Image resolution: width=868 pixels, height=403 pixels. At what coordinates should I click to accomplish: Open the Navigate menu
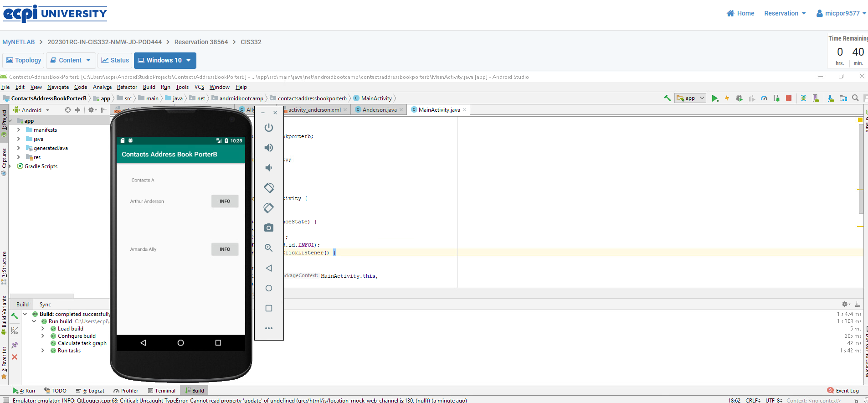click(x=58, y=87)
